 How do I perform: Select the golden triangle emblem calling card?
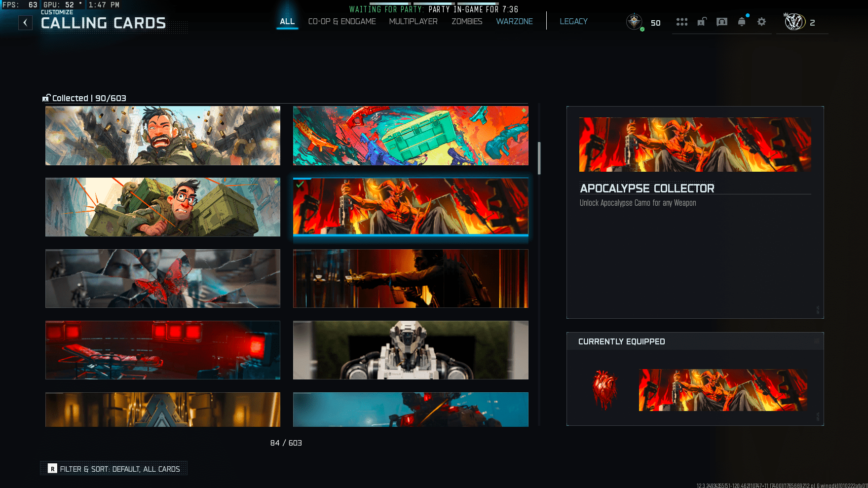(x=163, y=410)
